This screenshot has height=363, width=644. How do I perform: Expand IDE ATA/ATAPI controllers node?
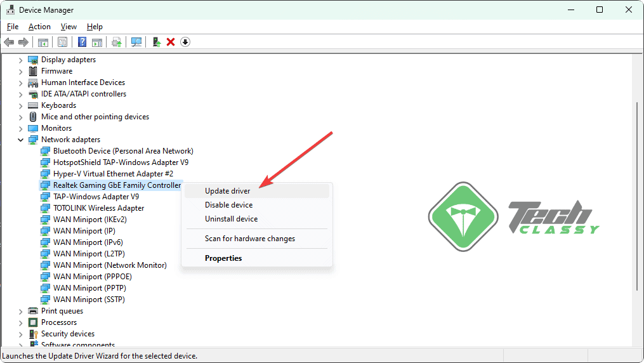20,95
